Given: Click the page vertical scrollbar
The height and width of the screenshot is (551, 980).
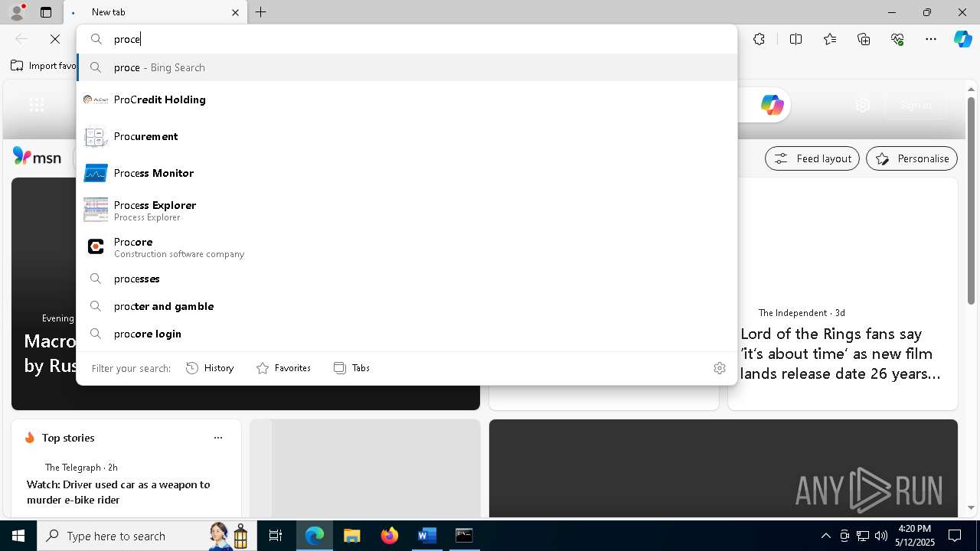Looking at the screenshot, I should [972, 201].
